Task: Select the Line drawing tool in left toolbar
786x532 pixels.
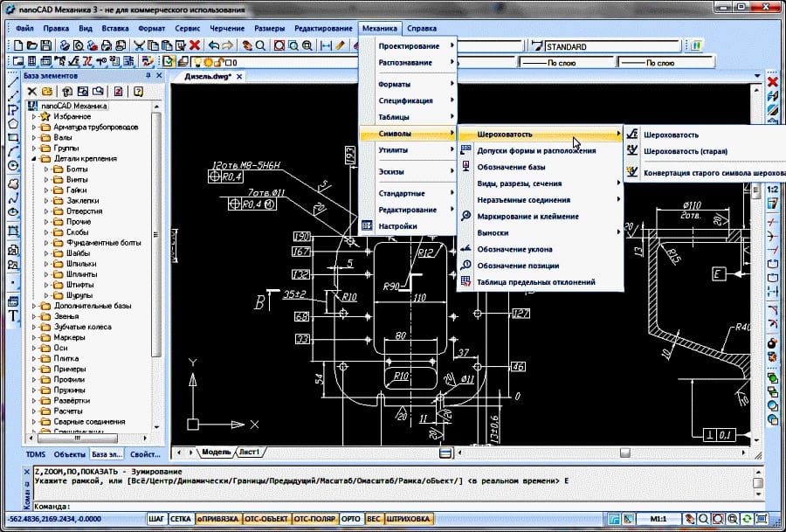Action: click(x=13, y=82)
